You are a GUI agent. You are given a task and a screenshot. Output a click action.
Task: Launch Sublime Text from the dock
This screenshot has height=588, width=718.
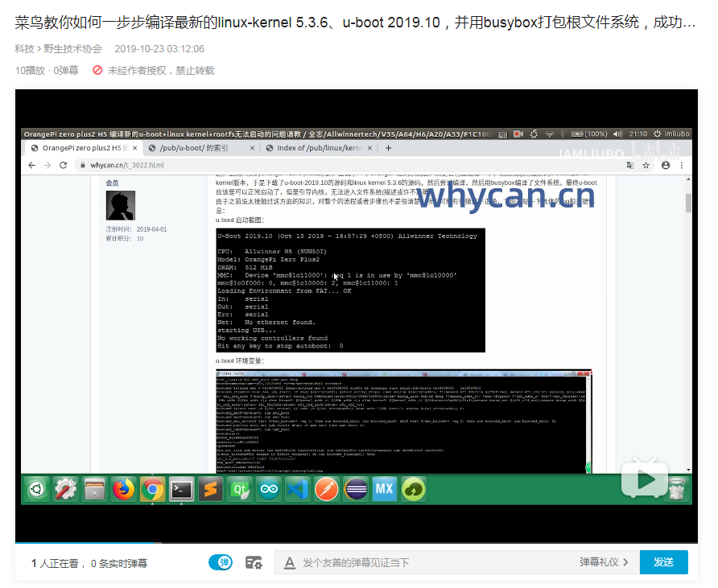point(211,490)
